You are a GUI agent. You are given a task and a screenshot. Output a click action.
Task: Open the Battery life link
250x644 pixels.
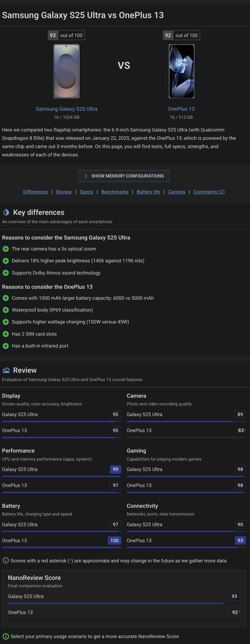click(148, 192)
